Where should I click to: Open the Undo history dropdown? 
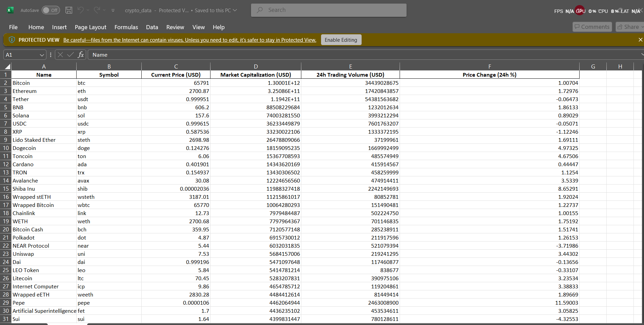(88, 10)
